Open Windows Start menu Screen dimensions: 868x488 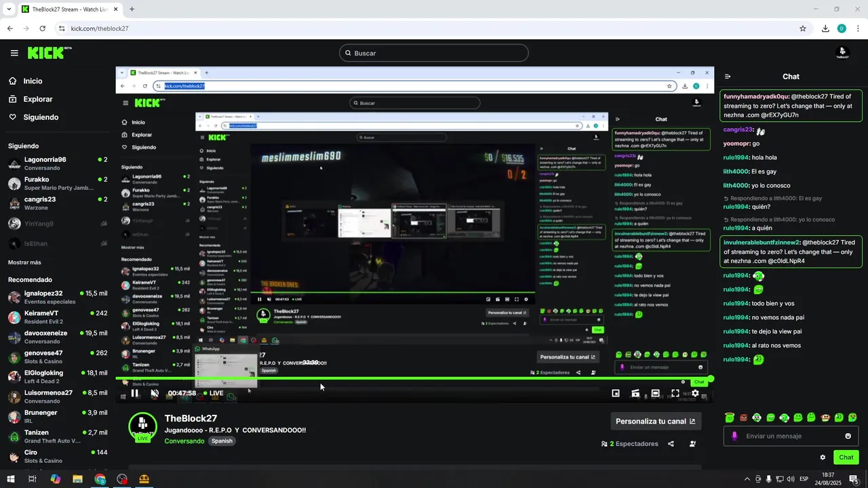point(10,479)
